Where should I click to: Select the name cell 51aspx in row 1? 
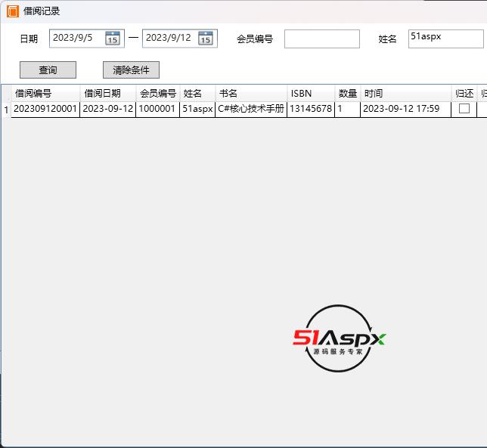tap(197, 110)
